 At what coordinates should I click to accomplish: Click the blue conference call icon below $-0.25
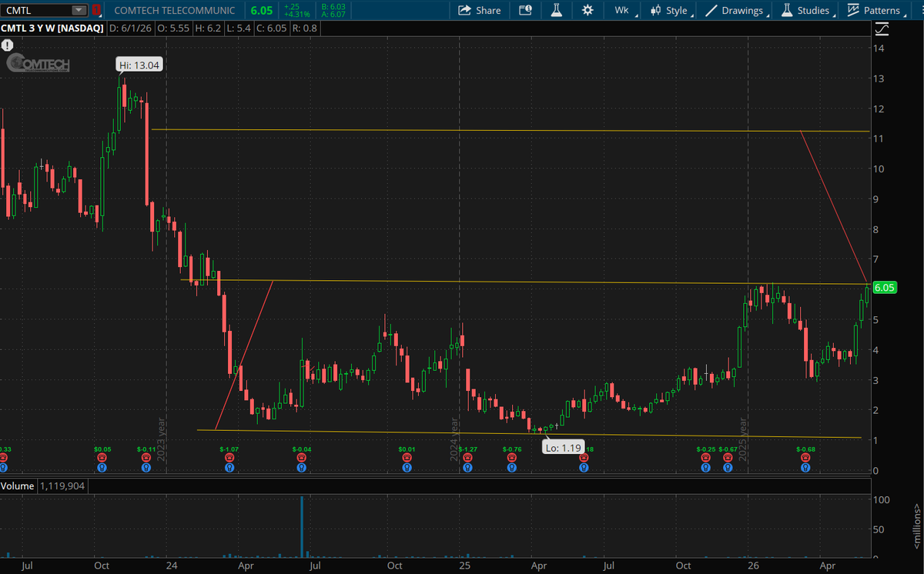705,467
